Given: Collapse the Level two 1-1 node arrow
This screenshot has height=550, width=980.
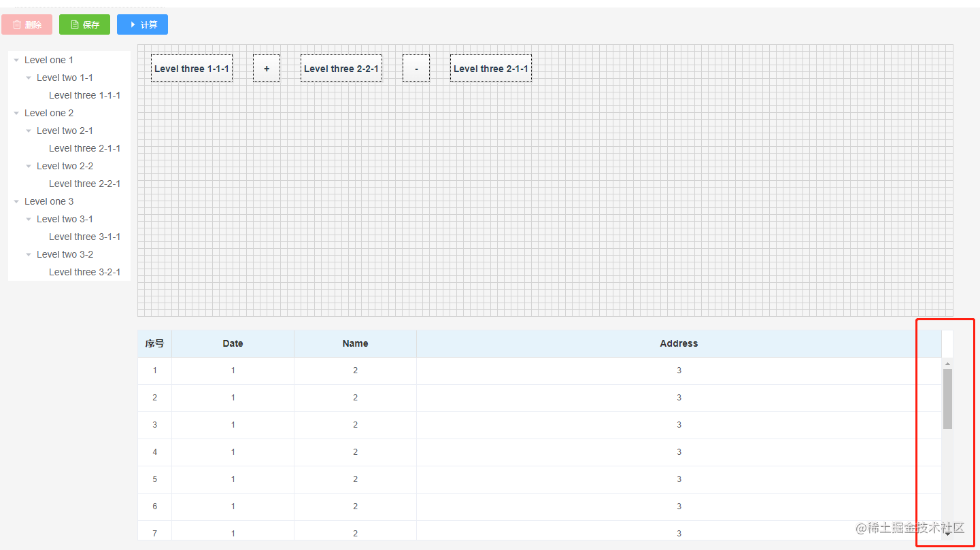Looking at the screenshot, I should [29, 78].
